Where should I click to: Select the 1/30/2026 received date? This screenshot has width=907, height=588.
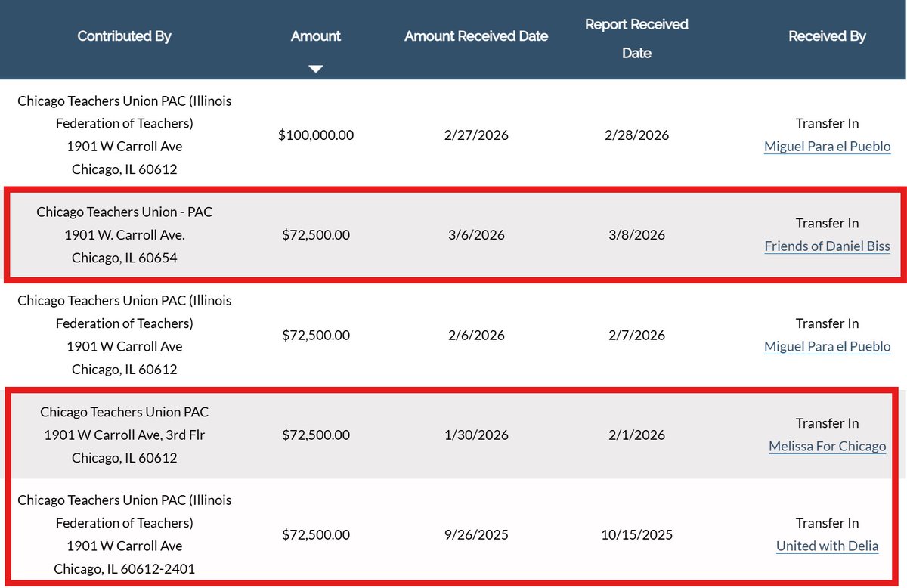pyautogui.click(x=476, y=435)
